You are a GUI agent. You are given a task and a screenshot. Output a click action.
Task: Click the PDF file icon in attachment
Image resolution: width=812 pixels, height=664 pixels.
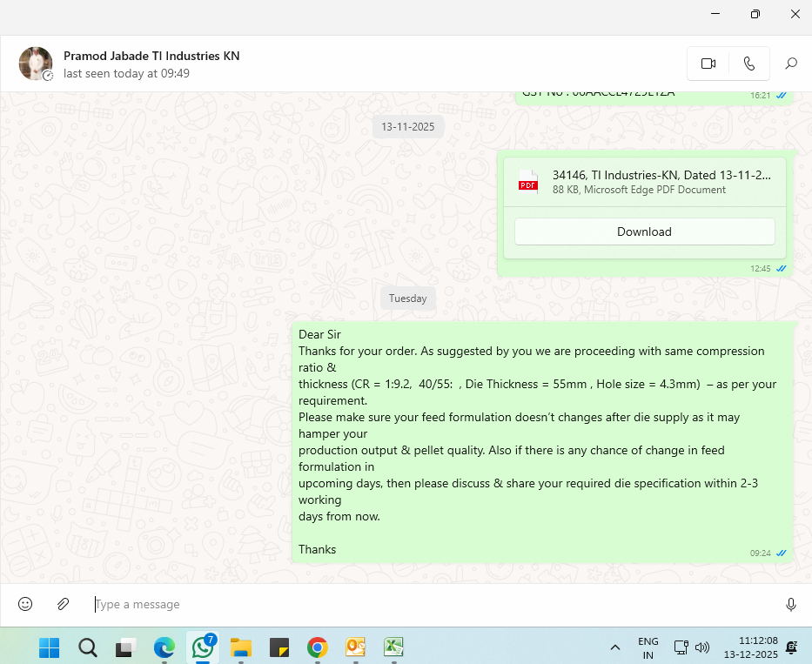(528, 181)
